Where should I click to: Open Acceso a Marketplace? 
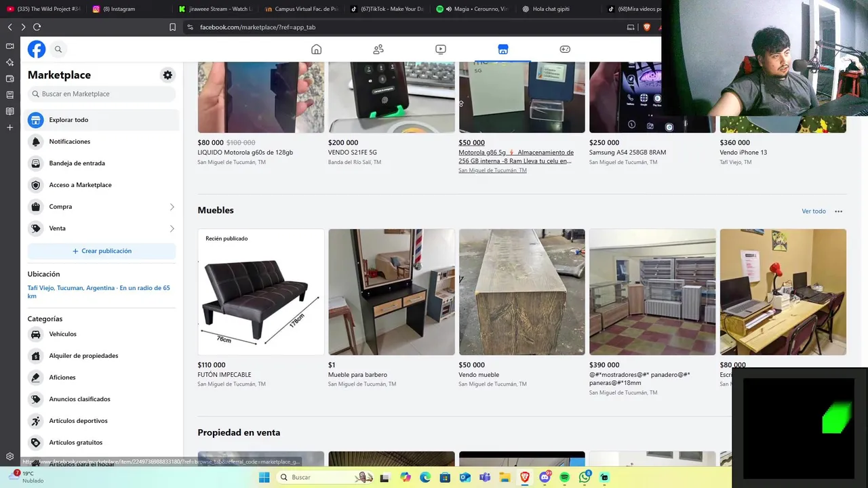(x=102, y=185)
